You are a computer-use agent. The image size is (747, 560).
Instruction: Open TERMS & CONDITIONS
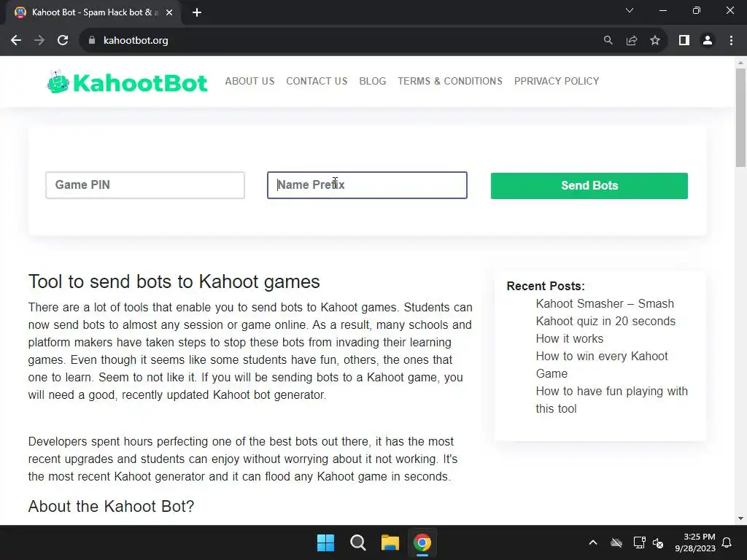[x=450, y=81]
